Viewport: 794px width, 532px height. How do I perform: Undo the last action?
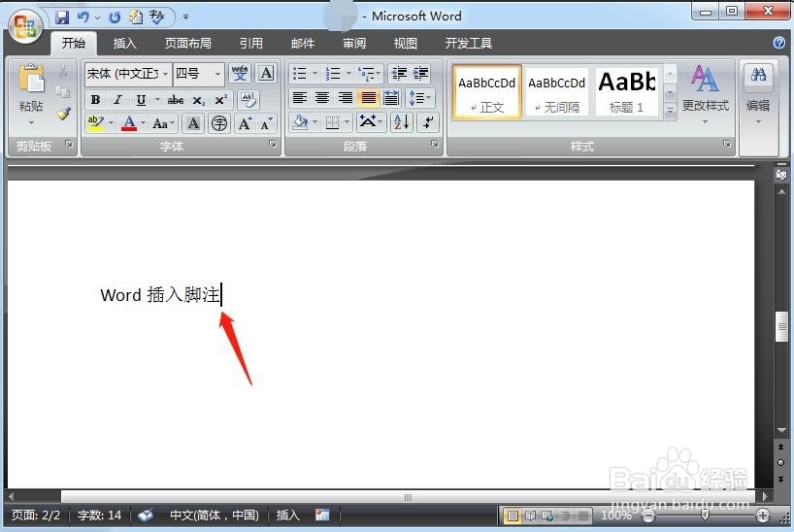pyautogui.click(x=83, y=17)
